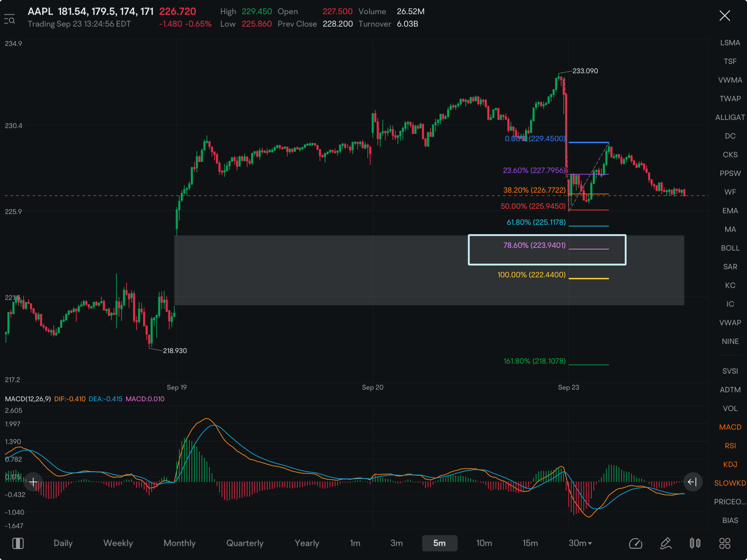Jump to latest bar arrow button

692,482
